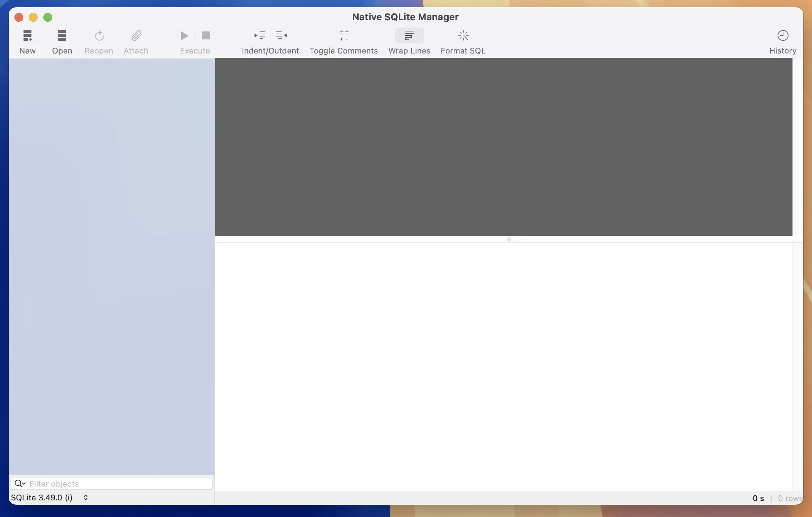
Task: Open the SQLite 3.49.0 version selector
Action: click(x=50, y=497)
